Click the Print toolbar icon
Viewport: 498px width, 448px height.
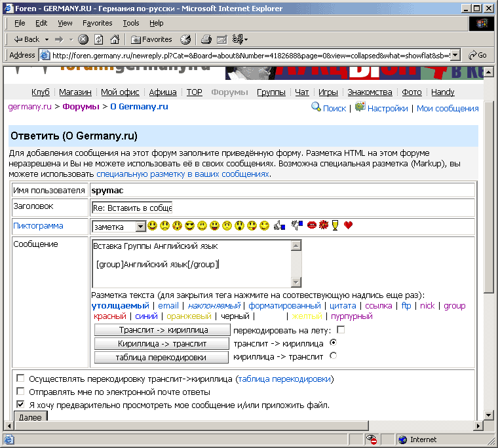[206, 39]
